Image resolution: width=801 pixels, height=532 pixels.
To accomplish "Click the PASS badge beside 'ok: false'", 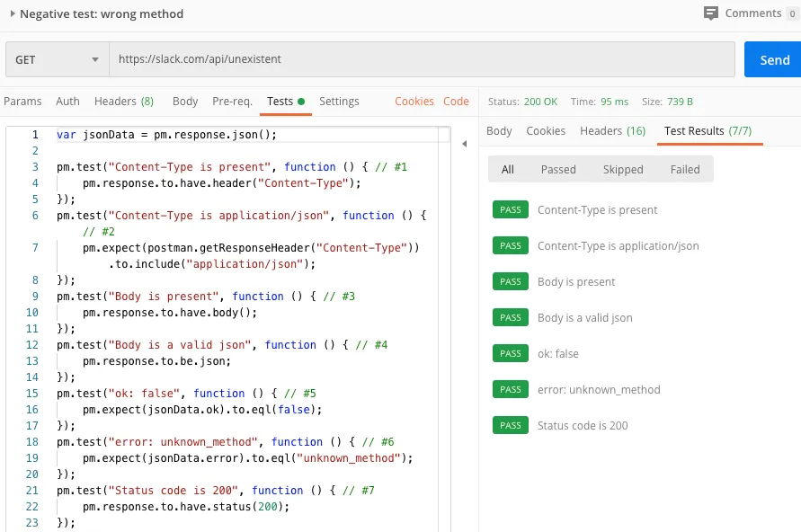I will coord(511,353).
